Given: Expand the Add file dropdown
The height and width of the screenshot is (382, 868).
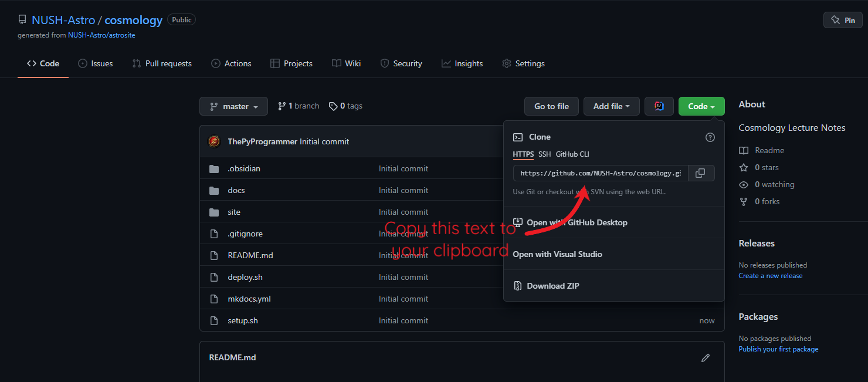Looking at the screenshot, I should (611, 106).
